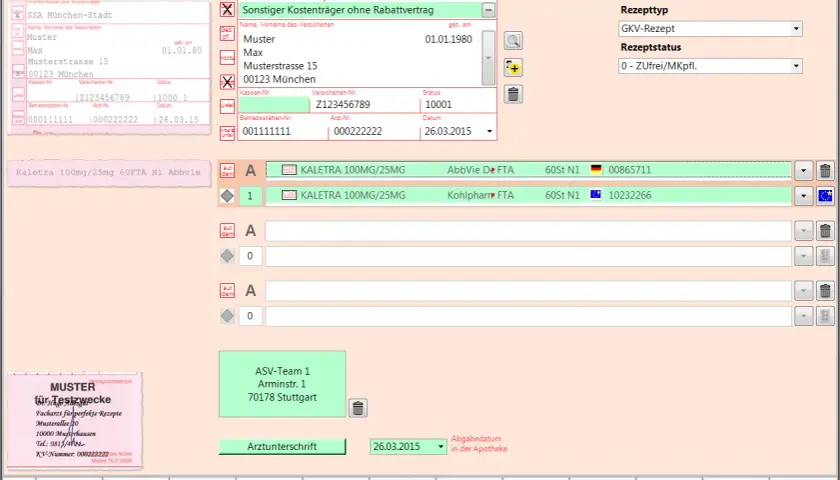This screenshot has height=480, width=840.
Task: Click the diamond icon beside quantity 1
Action: (x=227, y=196)
